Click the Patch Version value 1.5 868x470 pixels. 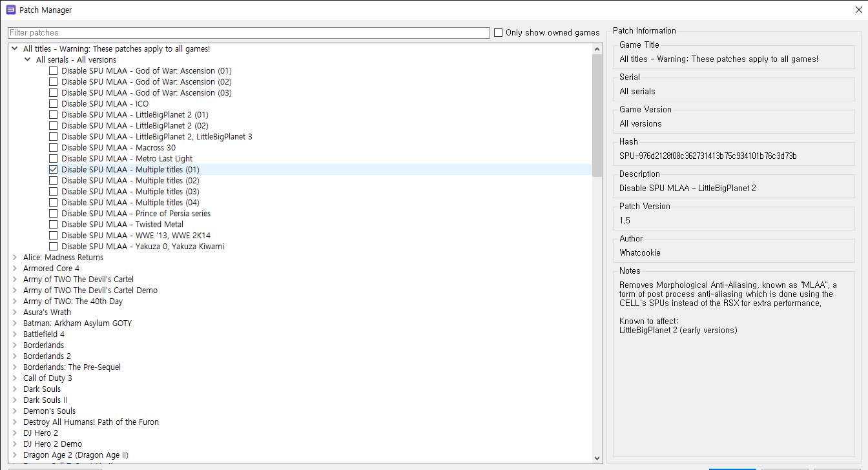625,220
